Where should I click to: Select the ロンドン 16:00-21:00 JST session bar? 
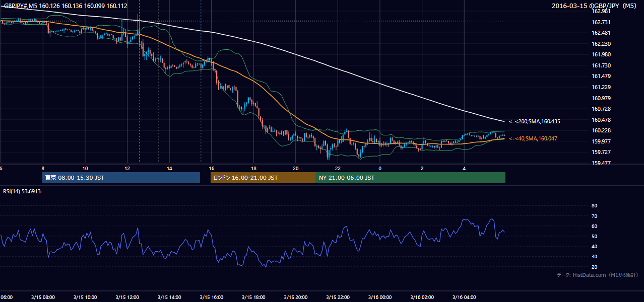click(x=263, y=178)
